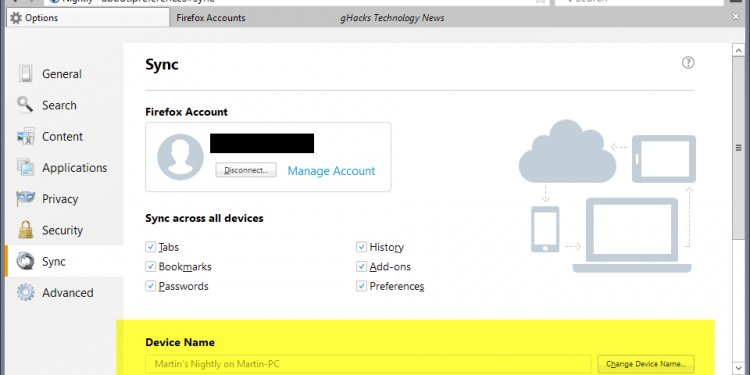The image size is (750, 375).
Task: Open the General preferences category
Action: tap(64, 74)
